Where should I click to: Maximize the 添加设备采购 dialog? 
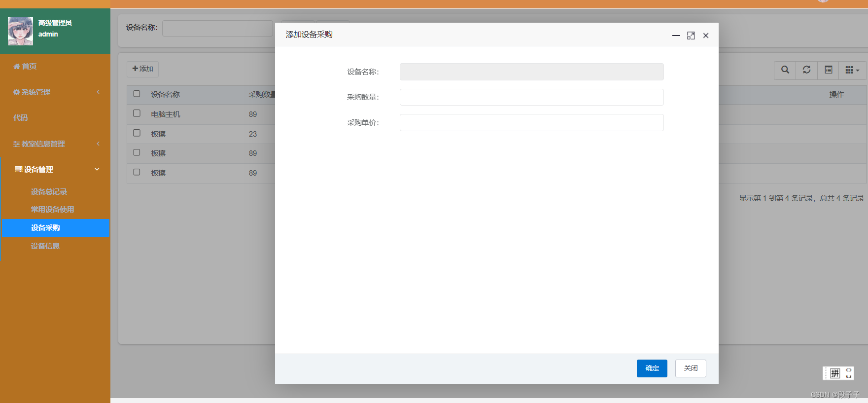(x=691, y=36)
